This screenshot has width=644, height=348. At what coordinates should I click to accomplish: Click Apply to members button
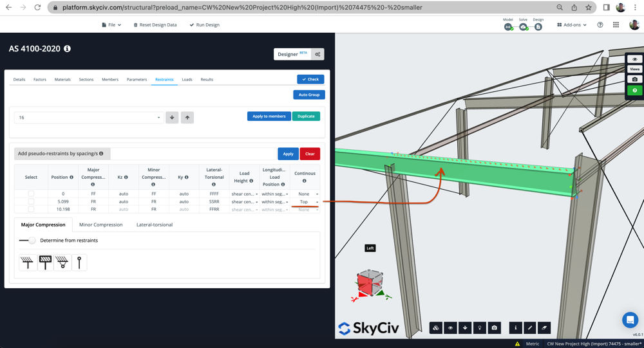coord(269,116)
